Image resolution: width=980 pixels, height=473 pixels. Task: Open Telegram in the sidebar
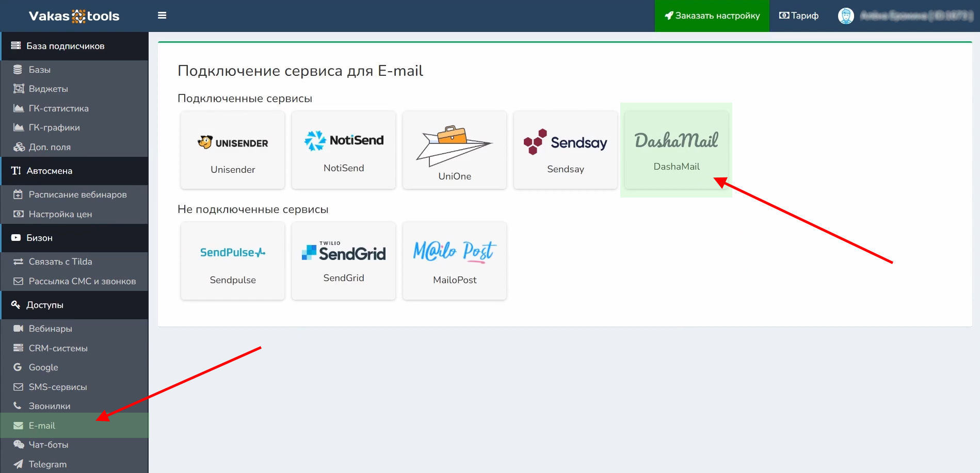47,464
